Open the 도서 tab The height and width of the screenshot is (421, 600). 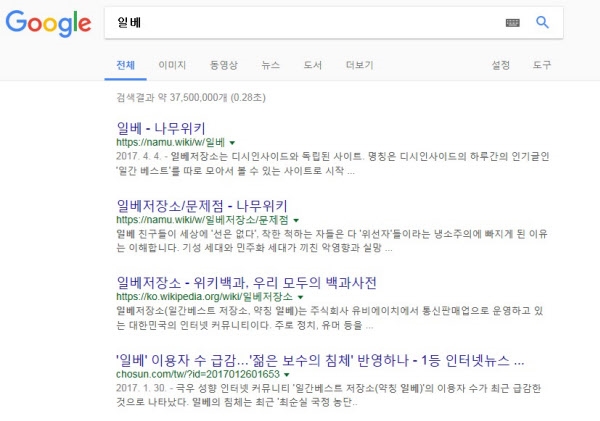[x=313, y=65]
